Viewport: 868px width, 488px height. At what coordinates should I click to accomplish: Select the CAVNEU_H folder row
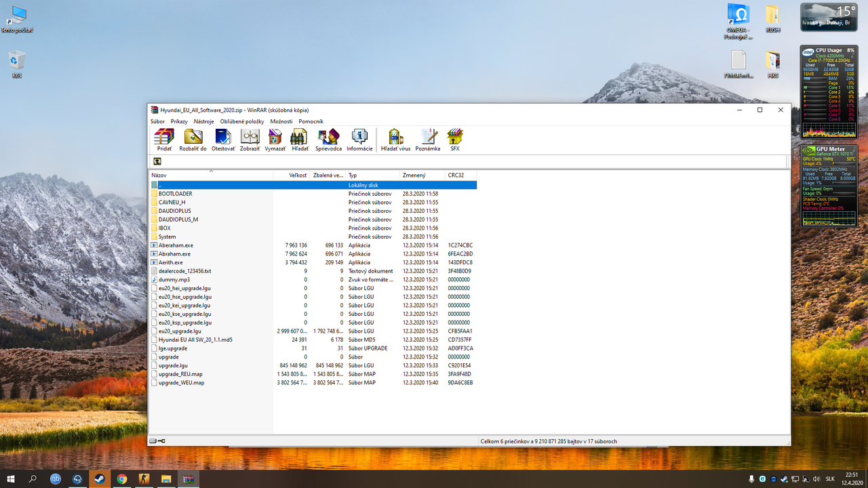pyautogui.click(x=313, y=202)
